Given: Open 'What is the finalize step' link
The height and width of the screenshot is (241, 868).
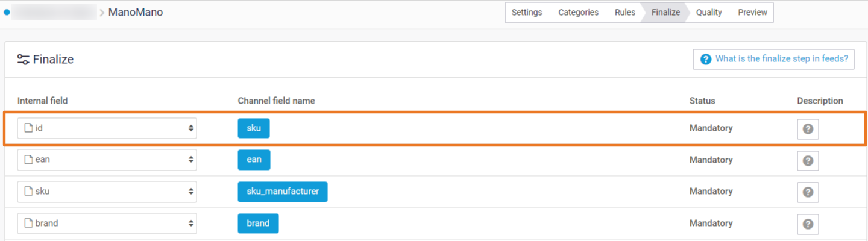Looking at the screenshot, I should coord(781,59).
